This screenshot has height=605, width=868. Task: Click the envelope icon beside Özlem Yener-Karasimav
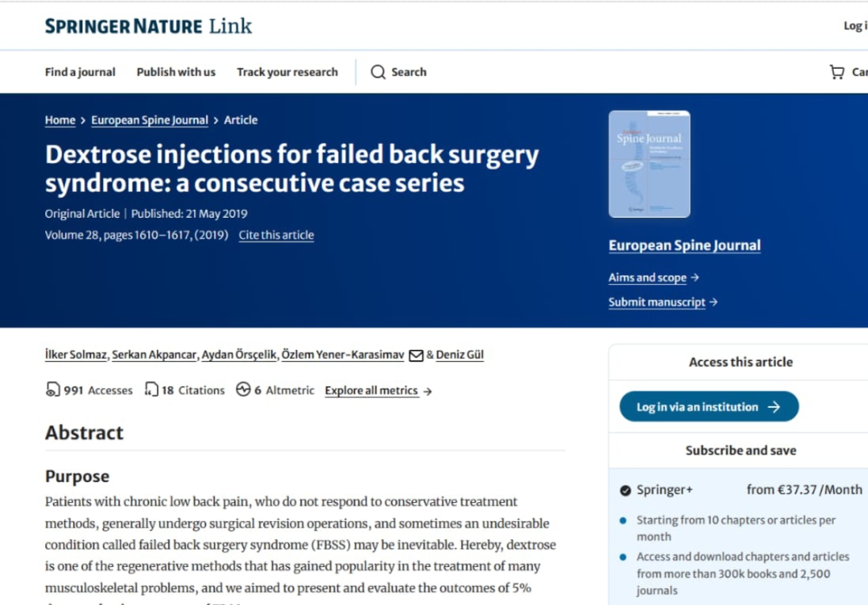point(416,356)
